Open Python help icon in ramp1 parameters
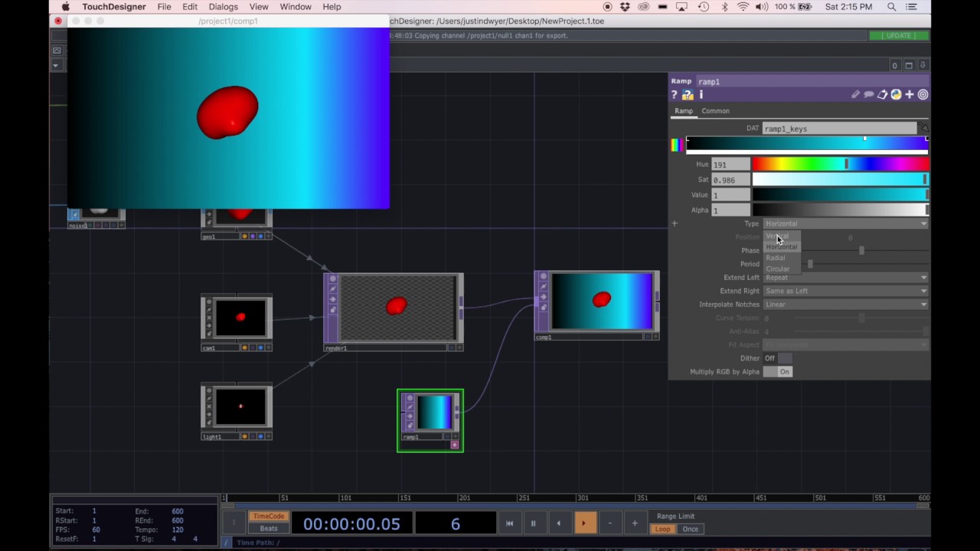 pos(688,95)
